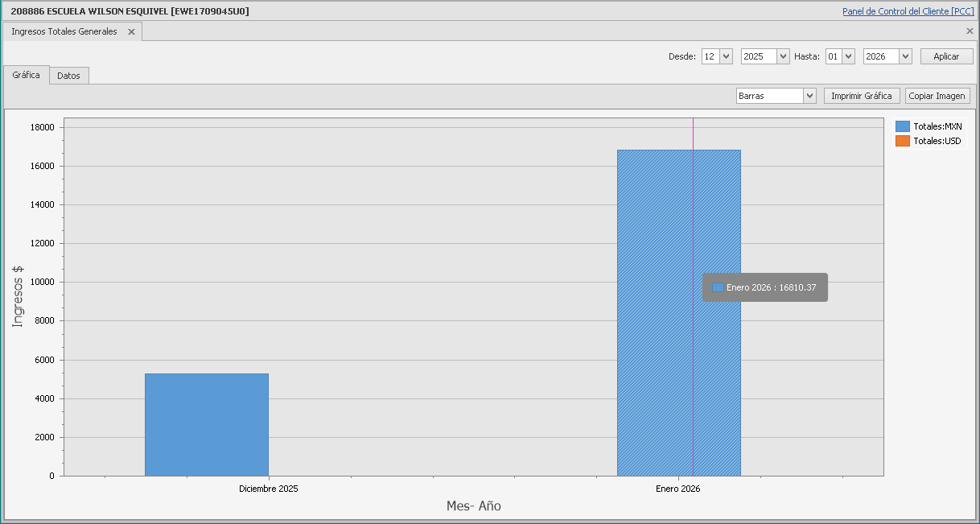Expand the Hasta year dropdown showing 2026

[x=905, y=56]
